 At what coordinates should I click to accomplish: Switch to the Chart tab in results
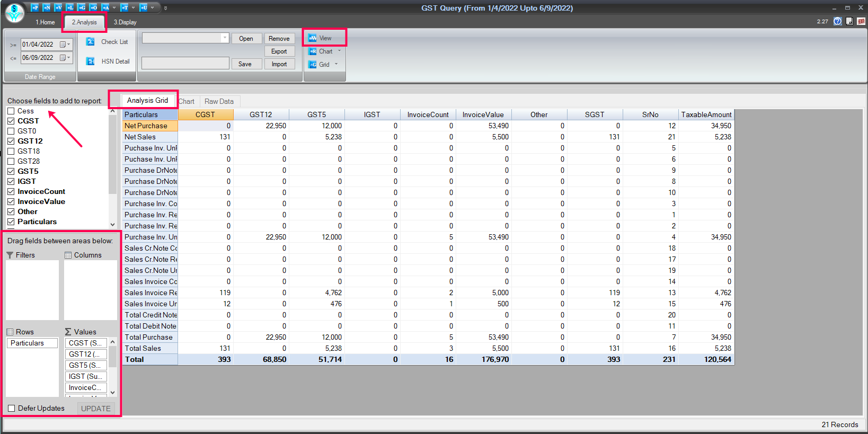(186, 101)
